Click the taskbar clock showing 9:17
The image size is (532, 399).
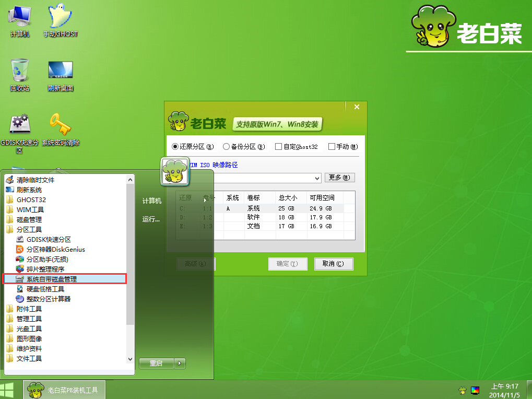click(x=505, y=391)
